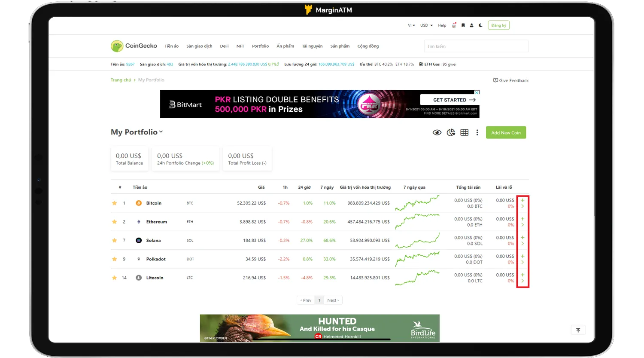Click the Ethereum coin icon
Image resolution: width=644 pixels, height=358 pixels.
click(139, 222)
